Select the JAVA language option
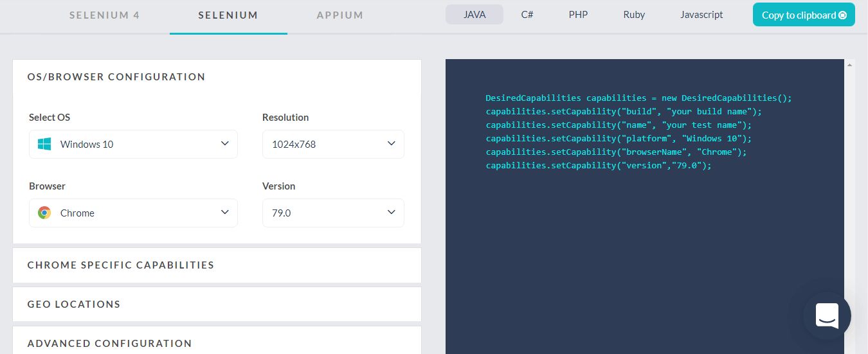Viewport: 868px width, 354px height. click(x=475, y=15)
